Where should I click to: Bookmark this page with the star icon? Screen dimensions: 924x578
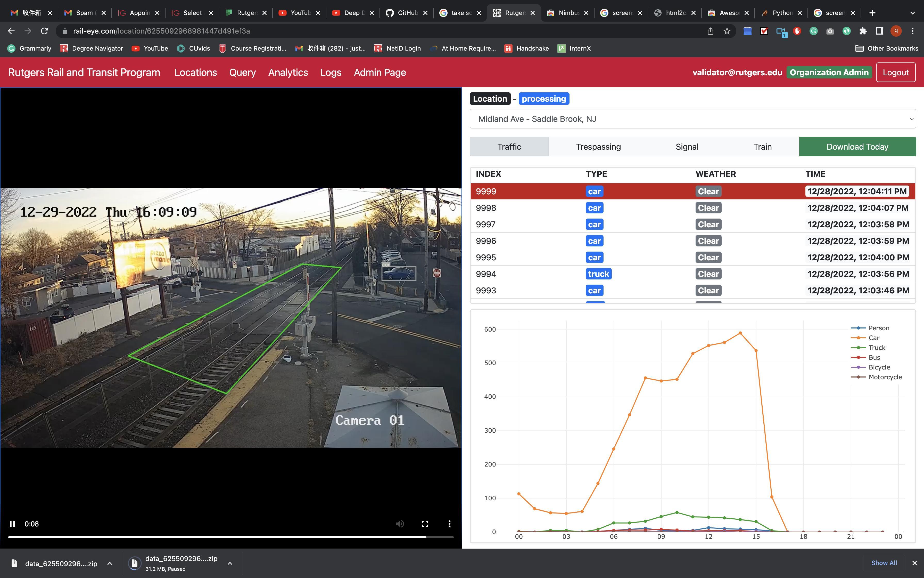coord(727,31)
